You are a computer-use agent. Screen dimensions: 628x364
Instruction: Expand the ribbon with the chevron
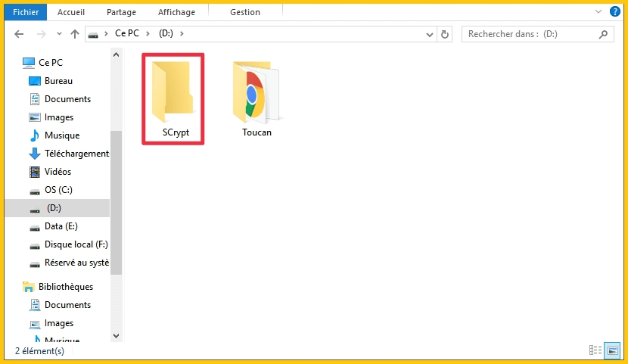[x=598, y=11]
